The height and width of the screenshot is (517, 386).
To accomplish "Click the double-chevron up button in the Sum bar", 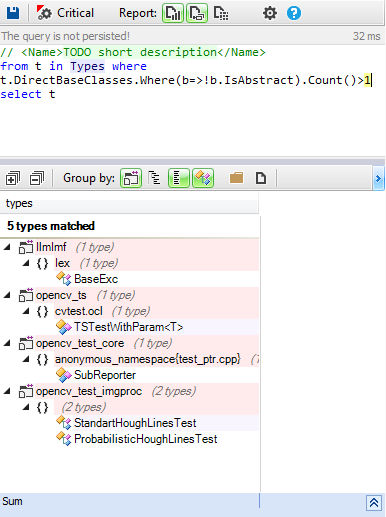I will [x=374, y=503].
